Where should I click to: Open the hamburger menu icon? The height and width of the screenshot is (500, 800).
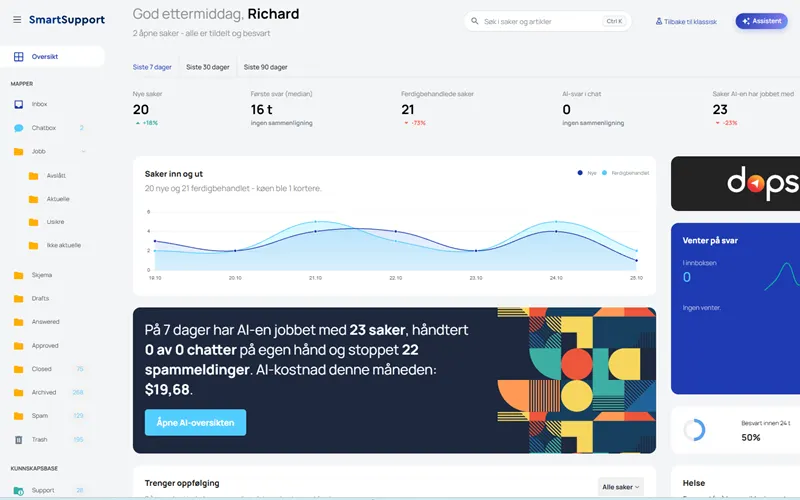click(x=17, y=20)
